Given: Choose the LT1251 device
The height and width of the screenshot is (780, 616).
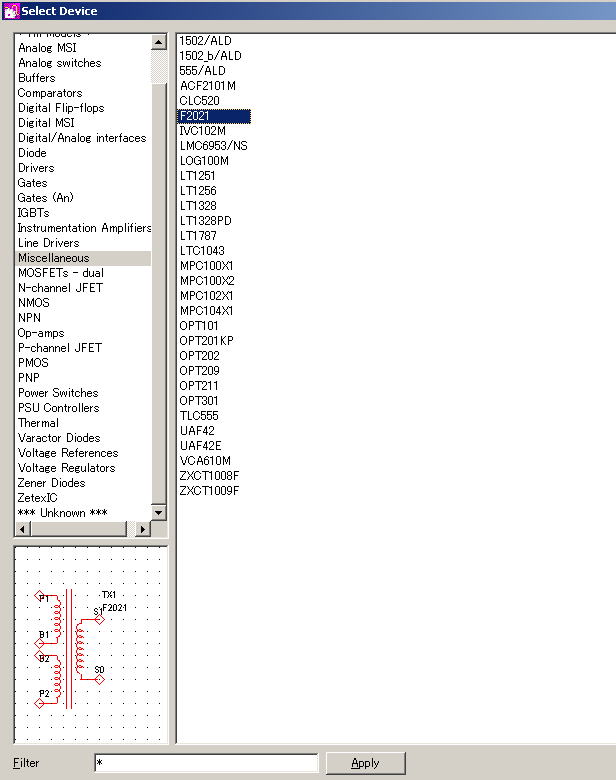Looking at the screenshot, I should point(198,176).
